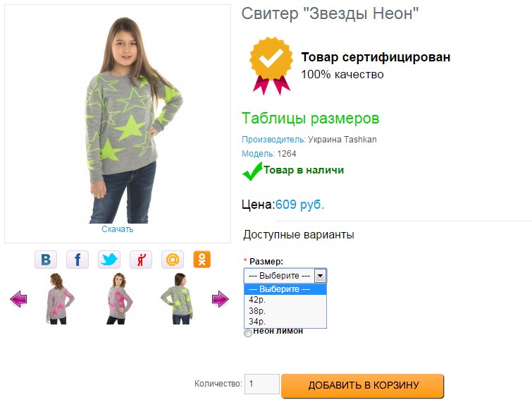Go to previous thumbnails with left arrow
The image size is (532, 407).
click(18, 299)
